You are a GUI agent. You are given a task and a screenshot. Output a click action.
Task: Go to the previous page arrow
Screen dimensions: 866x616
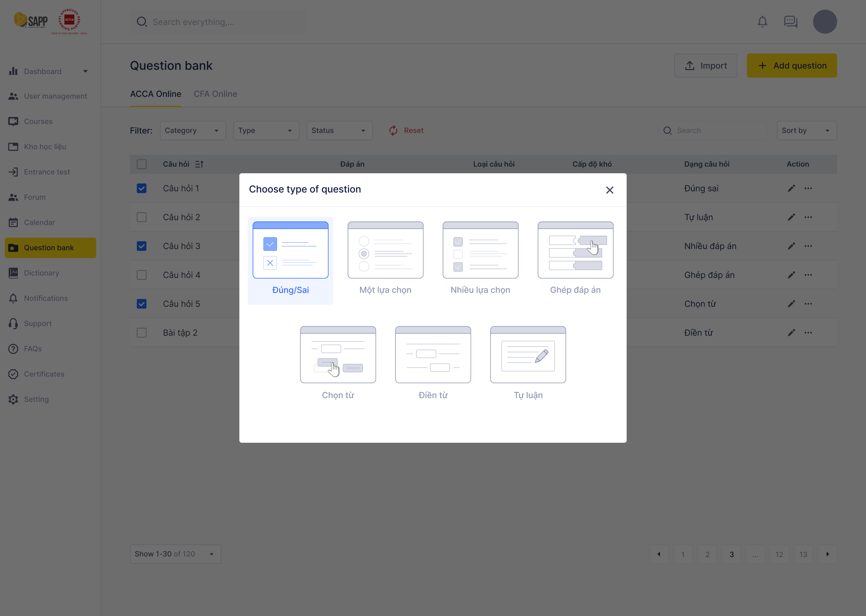(659, 554)
